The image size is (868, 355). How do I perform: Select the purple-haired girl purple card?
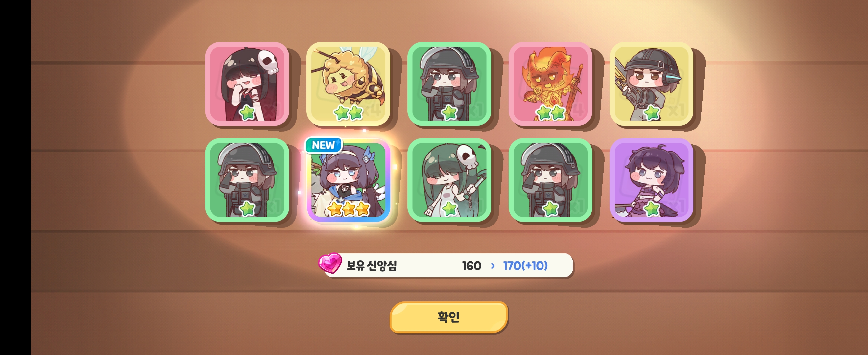[x=651, y=180]
